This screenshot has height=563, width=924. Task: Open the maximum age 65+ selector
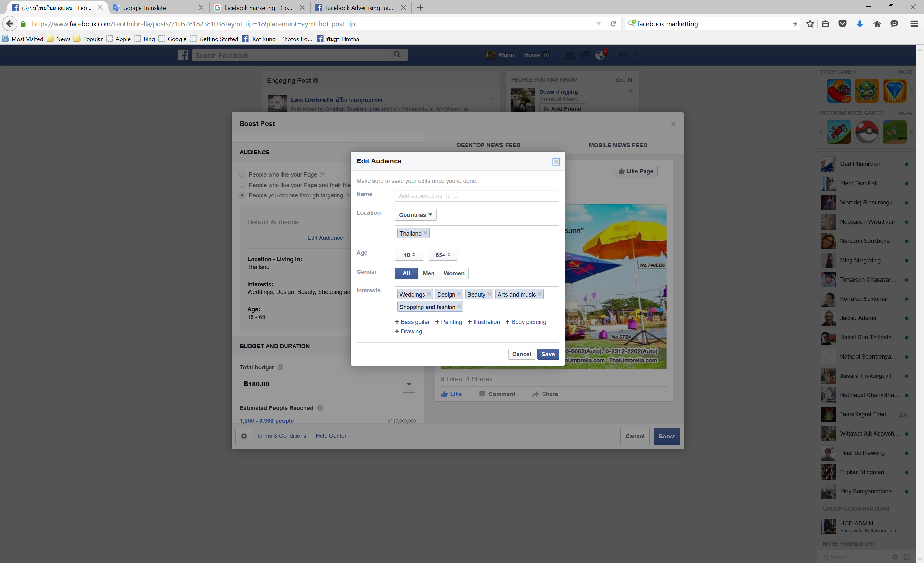(x=442, y=255)
